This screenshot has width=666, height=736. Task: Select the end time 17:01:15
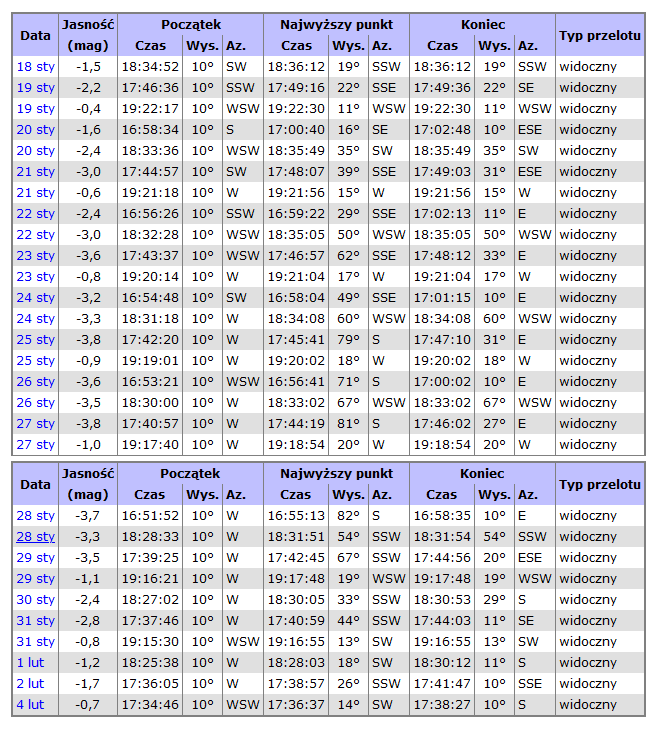(442, 298)
